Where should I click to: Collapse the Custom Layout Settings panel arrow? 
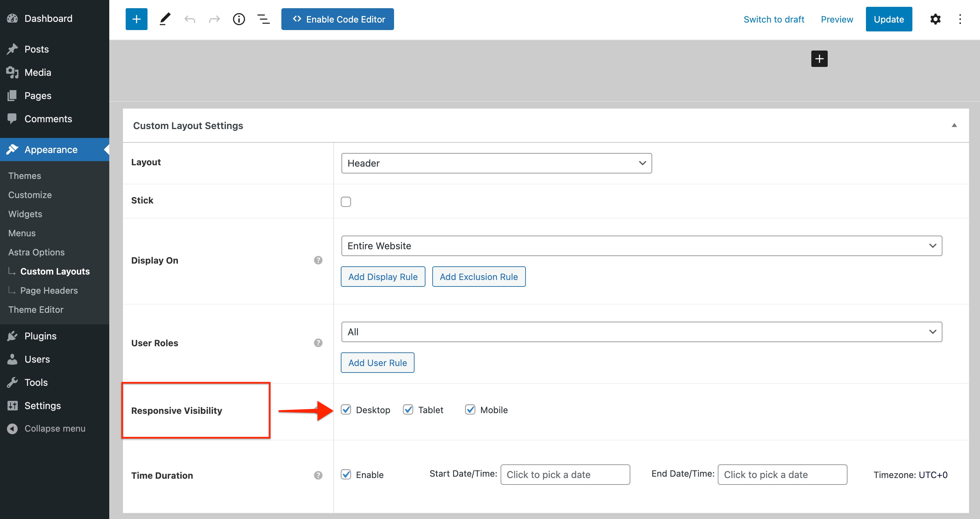(x=954, y=125)
